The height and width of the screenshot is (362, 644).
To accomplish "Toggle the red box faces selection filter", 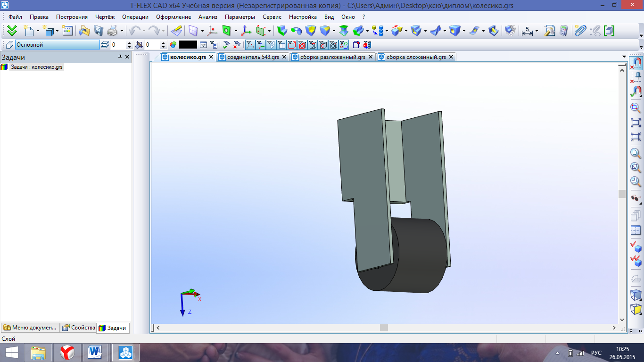I will (292, 45).
